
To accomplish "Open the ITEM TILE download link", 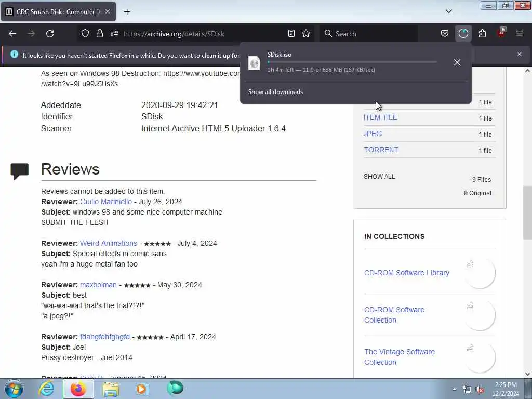I will click(380, 117).
